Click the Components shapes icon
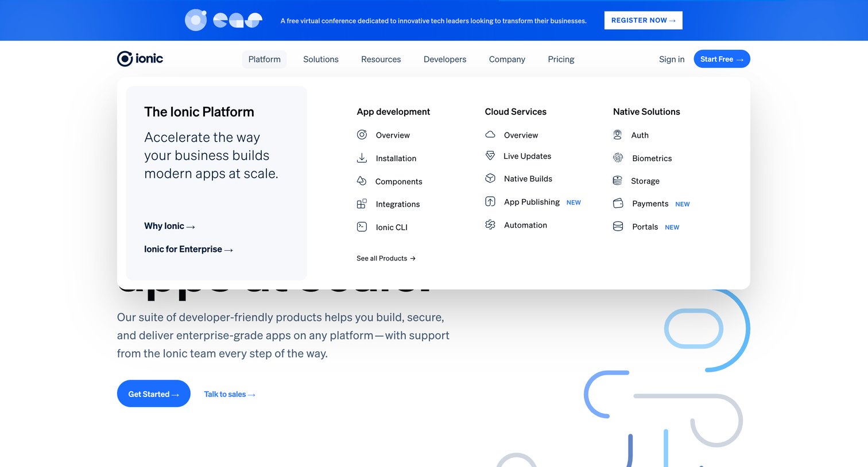 [362, 181]
